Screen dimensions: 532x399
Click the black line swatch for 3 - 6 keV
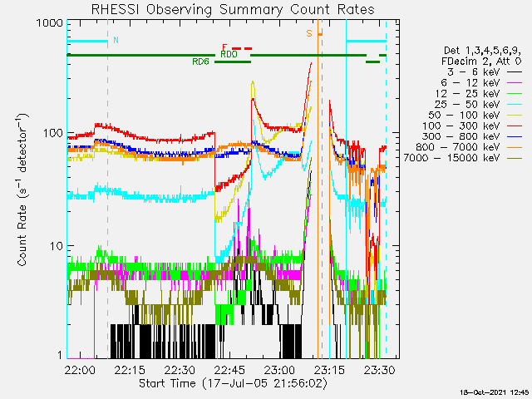pos(515,72)
